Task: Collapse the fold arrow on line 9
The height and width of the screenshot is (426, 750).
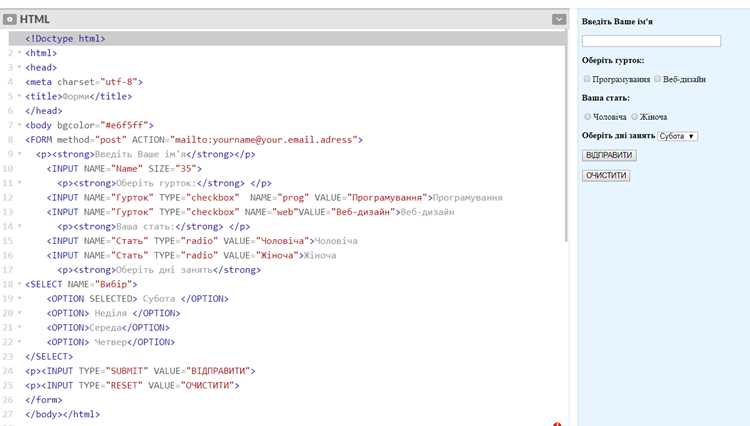Action: coord(20,154)
